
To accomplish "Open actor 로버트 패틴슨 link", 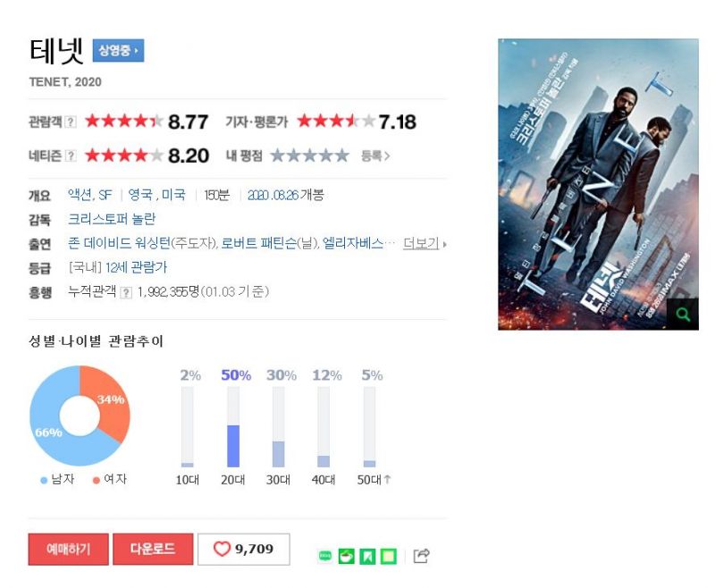I will pyautogui.click(x=258, y=243).
